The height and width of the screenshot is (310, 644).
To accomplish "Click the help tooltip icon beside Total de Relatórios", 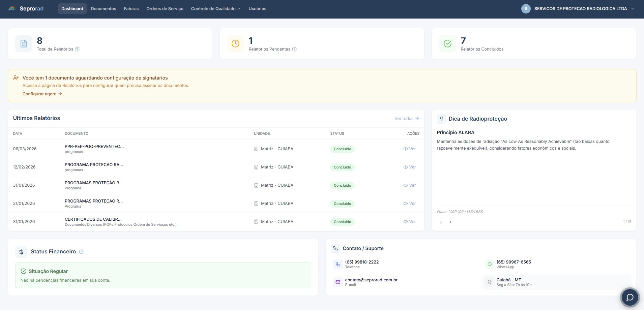I will (x=77, y=49).
